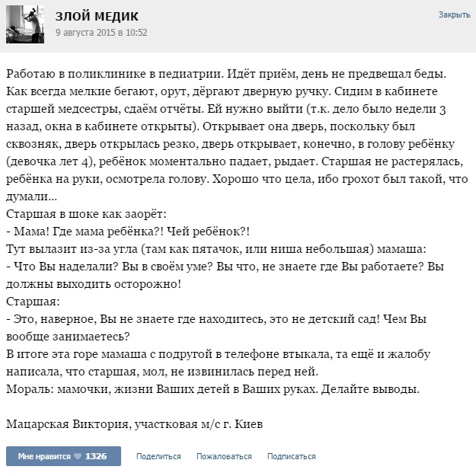
Task: Click the line В итоге эта горе мамаша
Action: (218, 354)
